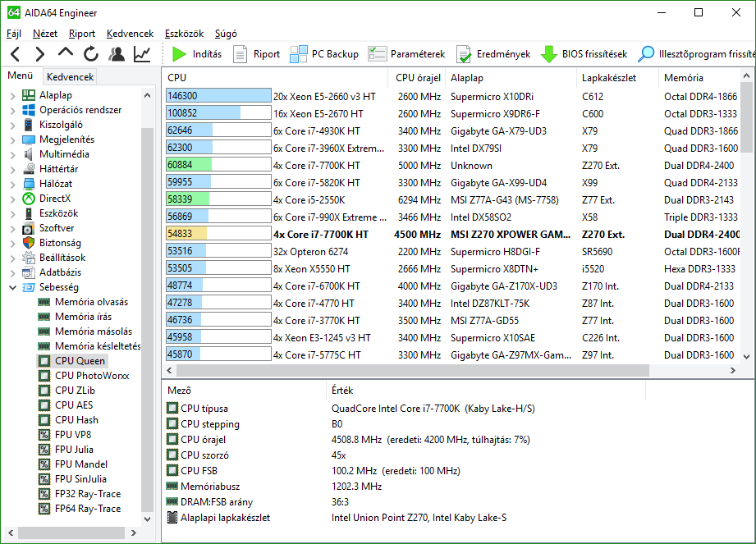Select Operációs rendszer tree node
Viewport: 756px width, 544px height.
click(80, 110)
